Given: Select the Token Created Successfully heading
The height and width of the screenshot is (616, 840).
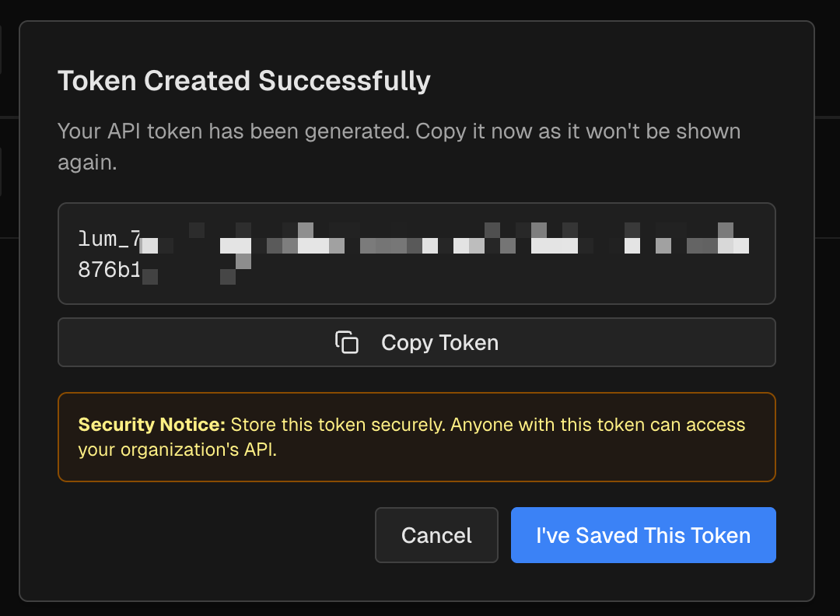Looking at the screenshot, I should [244, 81].
